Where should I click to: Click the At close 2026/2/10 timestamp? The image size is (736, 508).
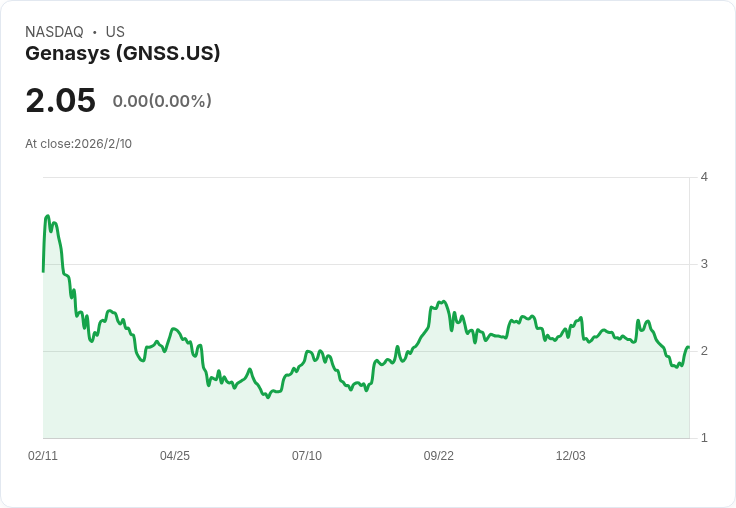tap(78, 143)
